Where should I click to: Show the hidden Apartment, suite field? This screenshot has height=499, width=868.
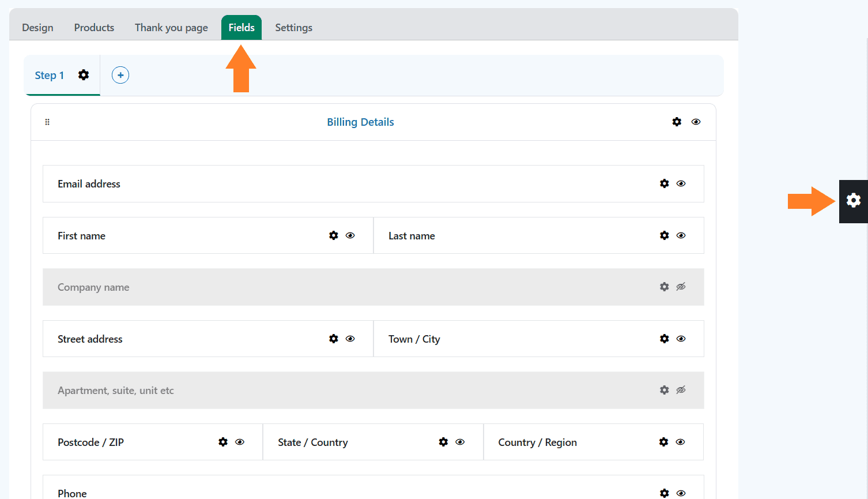point(681,390)
